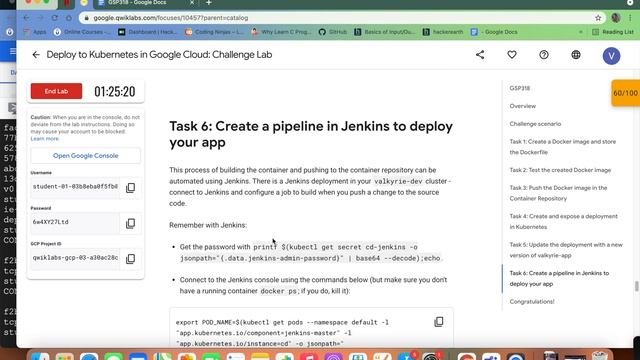Viewport: 640px width, 360px height.
Task: Click the valkyrie-dev code text
Action: coord(398,181)
